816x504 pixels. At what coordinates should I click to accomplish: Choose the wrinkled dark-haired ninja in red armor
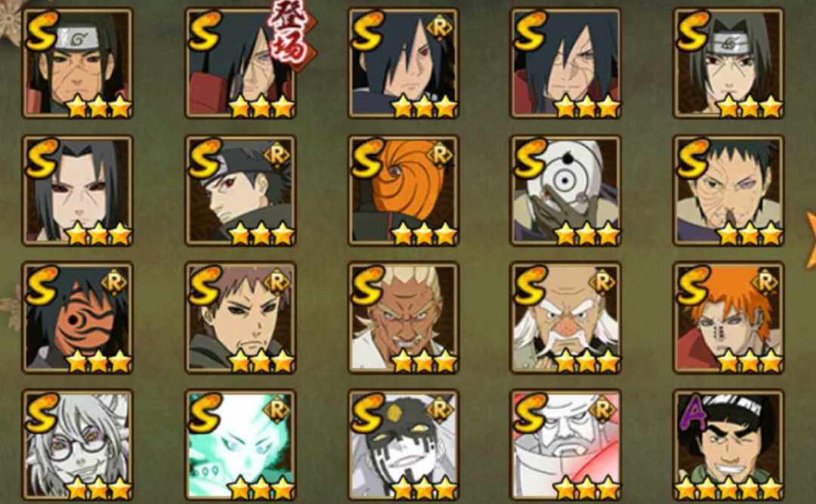point(566,63)
